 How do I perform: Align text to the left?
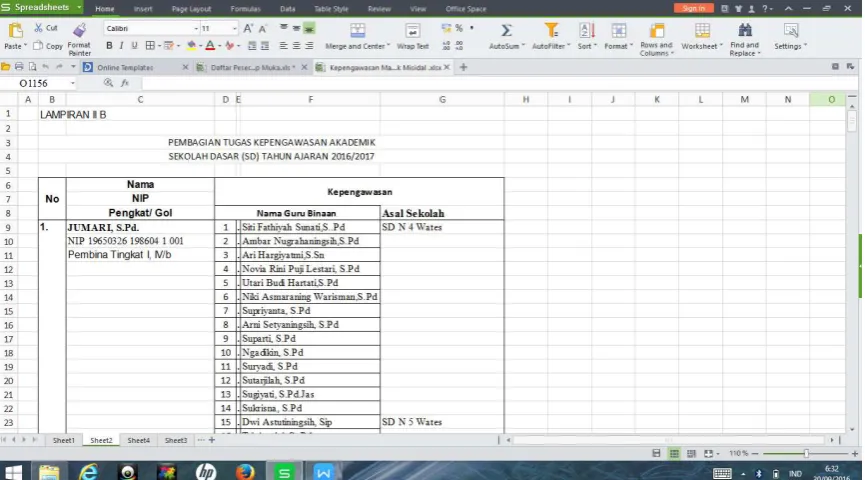coord(284,46)
